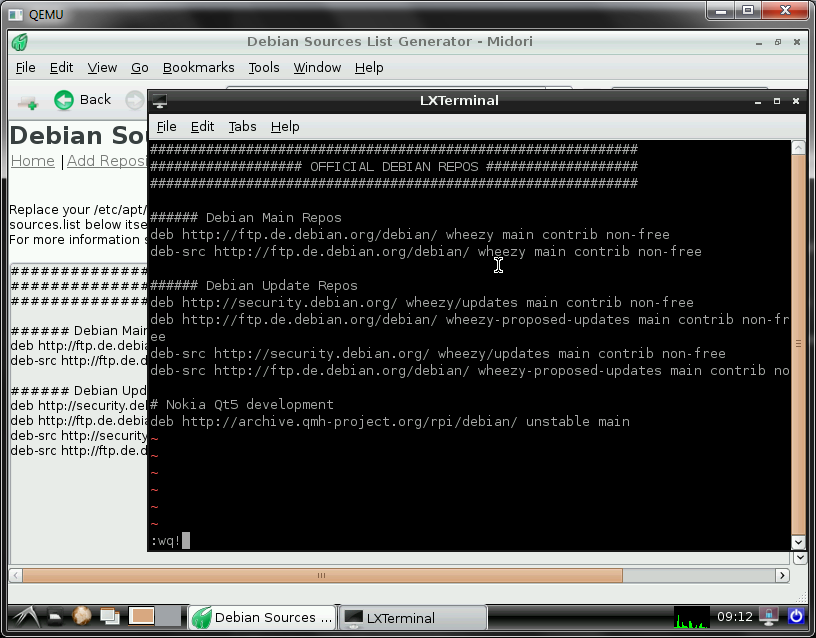The width and height of the screenshot is (816, 638).
Task: Click the LXTerminal monitor icon in title bar
Action: click(159, 101)
